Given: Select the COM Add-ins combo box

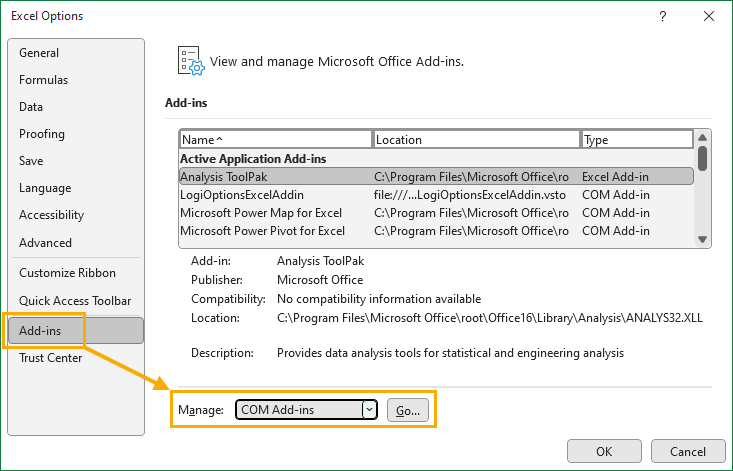Looking at the screenshot, I should point(306,410).
